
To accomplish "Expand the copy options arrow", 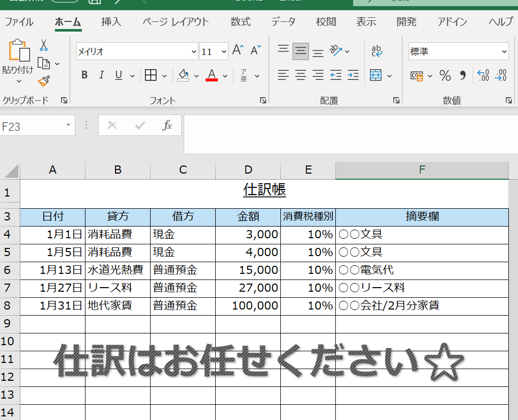I will [x=57, y=64].
